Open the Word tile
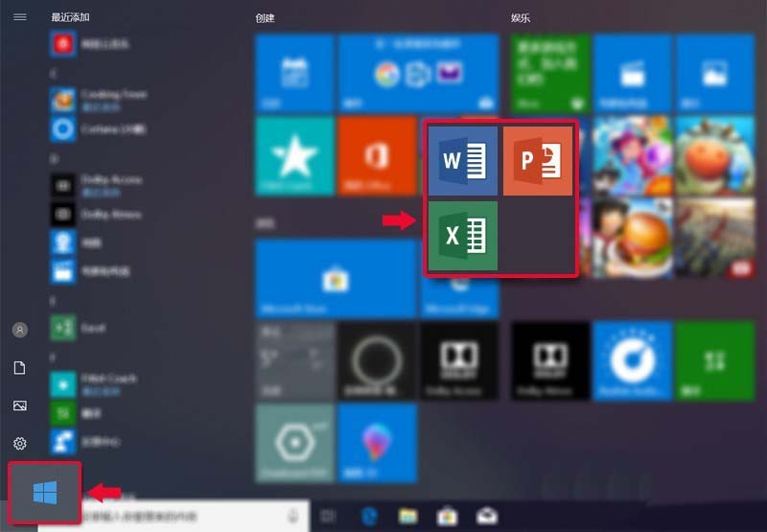The image size is (767, 532). [x=463, y=161]
